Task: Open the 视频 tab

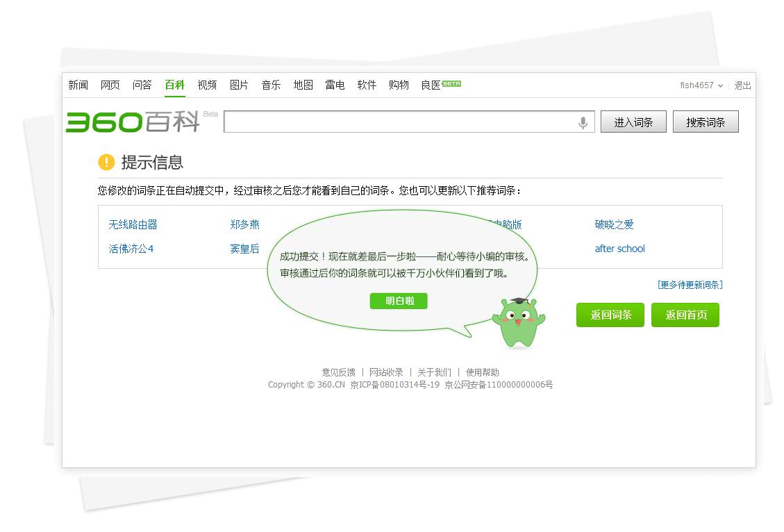Action: pyautogui.click(x=207, y=85)
